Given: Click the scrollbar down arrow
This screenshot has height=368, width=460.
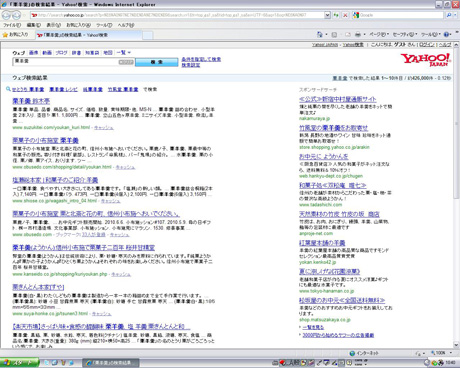Looking at the screenshot, I should point(456,345).
